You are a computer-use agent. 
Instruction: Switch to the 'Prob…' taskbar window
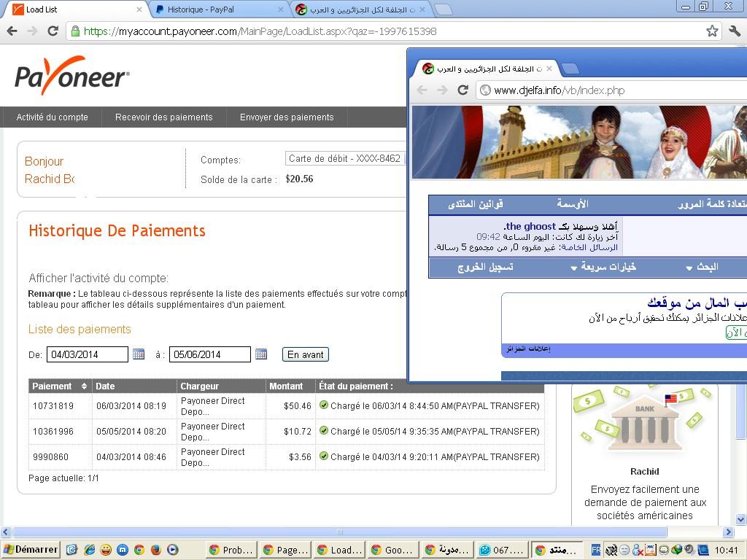point(232,550)
